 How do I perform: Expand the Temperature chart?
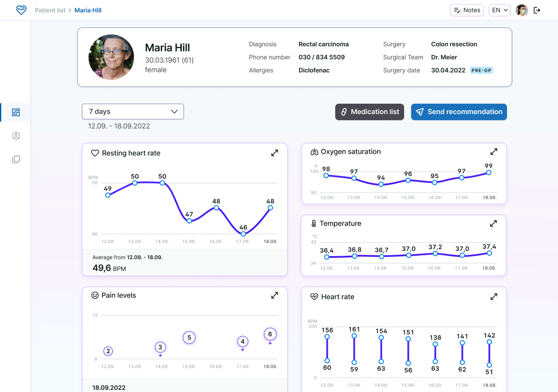click(493, 223)
